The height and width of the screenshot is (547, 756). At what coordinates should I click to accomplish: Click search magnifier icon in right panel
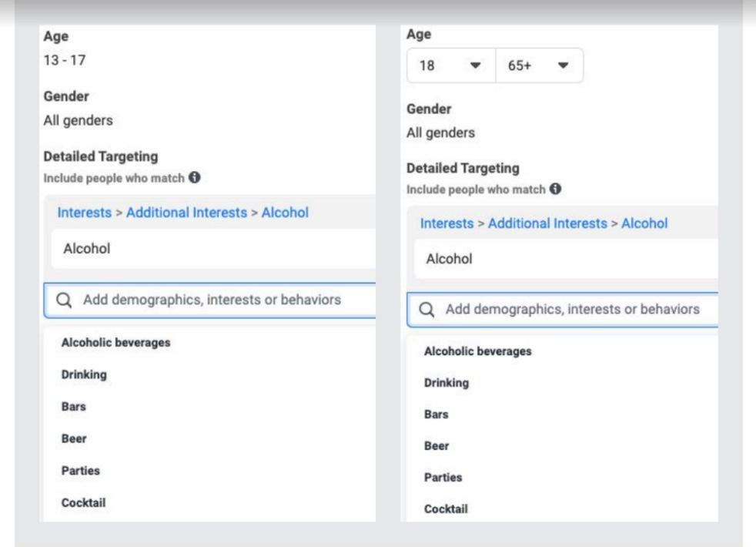point(427,310)
